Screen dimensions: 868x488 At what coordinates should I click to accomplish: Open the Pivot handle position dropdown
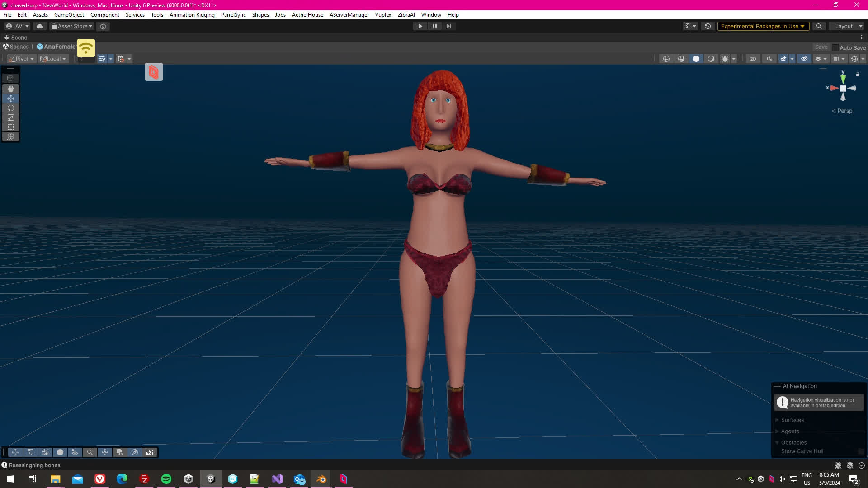pyautogui.click(x=22, y=59)
